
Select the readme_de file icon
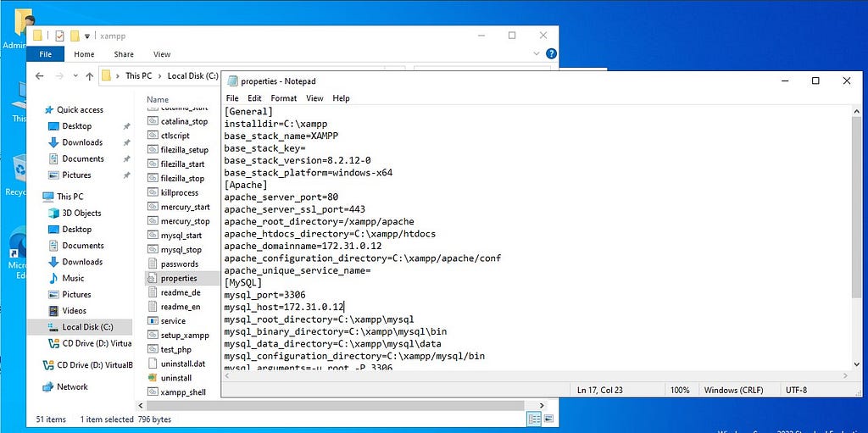point(153,292)
